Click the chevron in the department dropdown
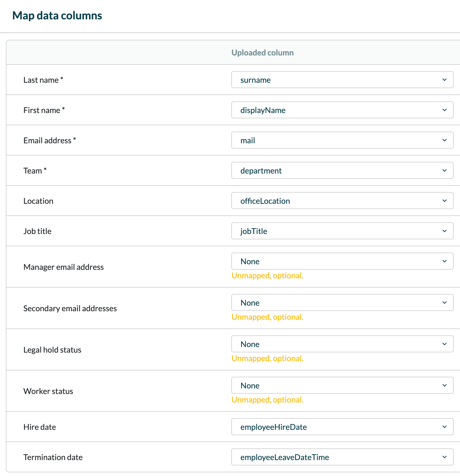Screen dimensions: 460x476 (444, 171)
